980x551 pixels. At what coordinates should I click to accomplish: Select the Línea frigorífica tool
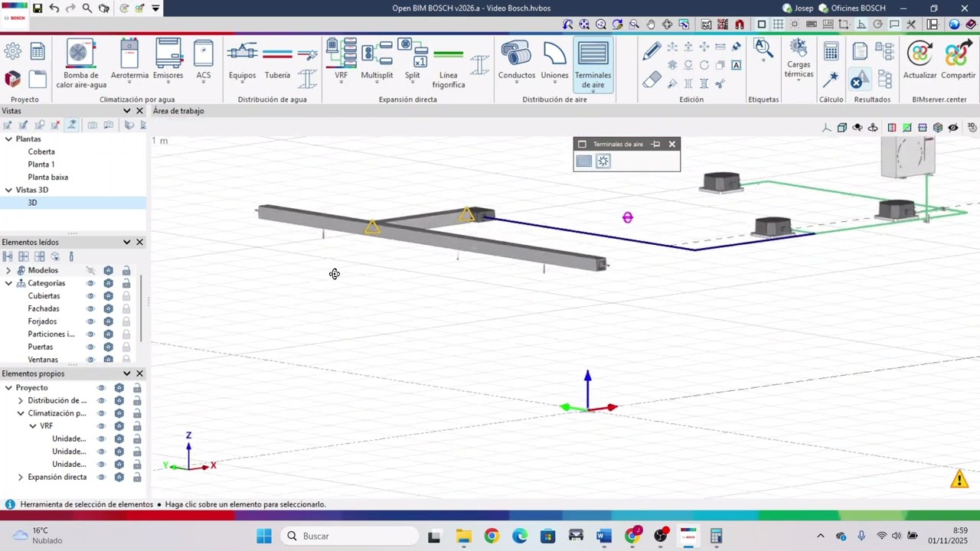coord(448,64)
